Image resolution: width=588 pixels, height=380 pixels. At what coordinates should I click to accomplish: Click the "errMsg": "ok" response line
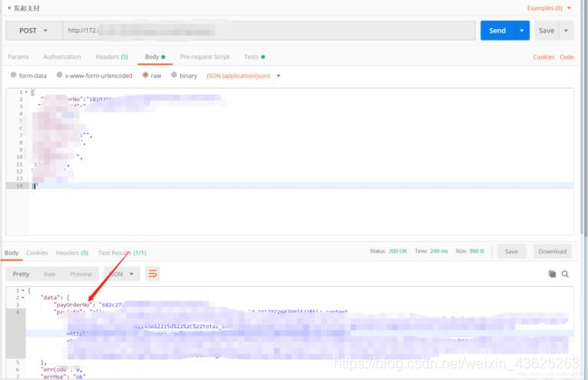pos(63,376)
